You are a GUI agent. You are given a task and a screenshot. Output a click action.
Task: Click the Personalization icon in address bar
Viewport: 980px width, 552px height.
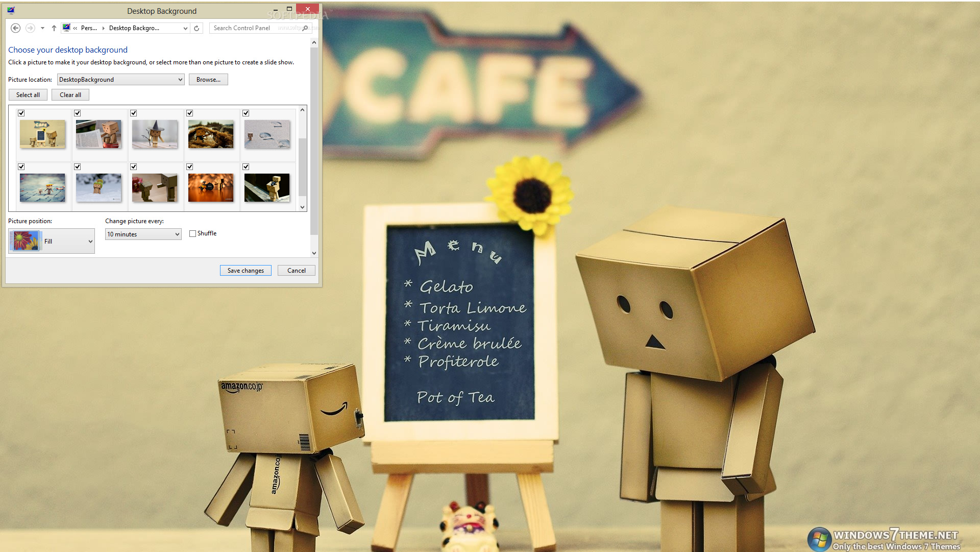(x=66, y=28)
